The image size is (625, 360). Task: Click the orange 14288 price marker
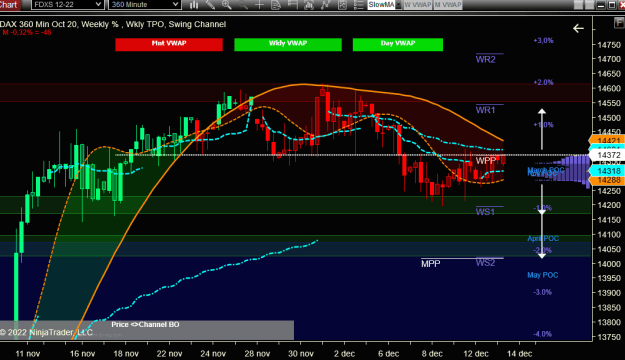(607, 180)
